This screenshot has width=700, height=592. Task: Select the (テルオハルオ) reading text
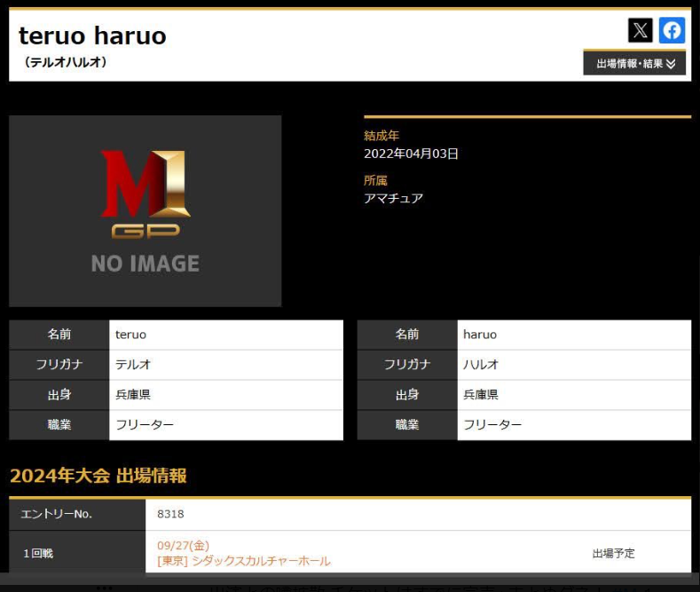66,62
